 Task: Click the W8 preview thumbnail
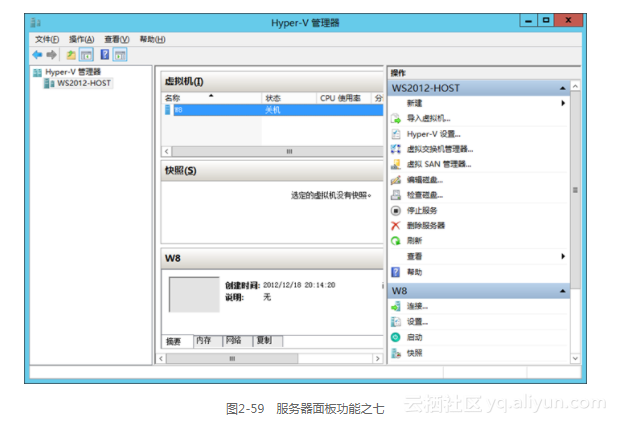[194, 295]
